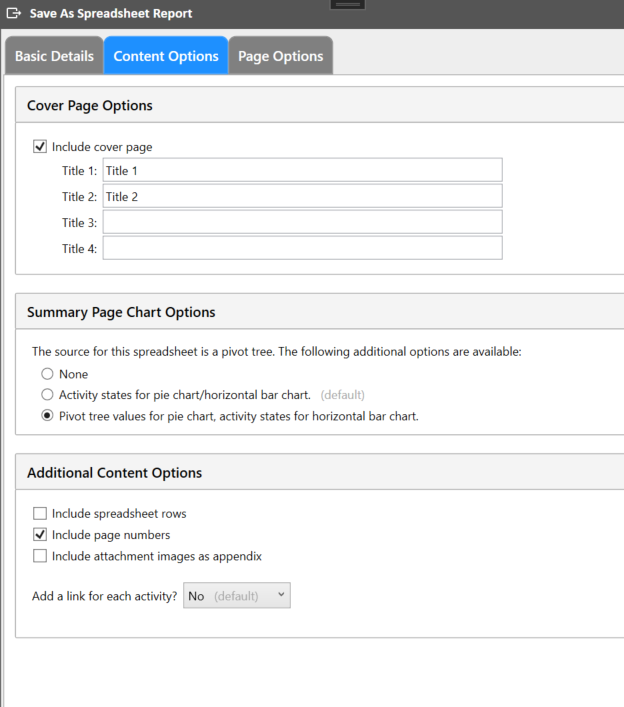
Task: Disable Include page numbers
Action: (x=41, y=535)
